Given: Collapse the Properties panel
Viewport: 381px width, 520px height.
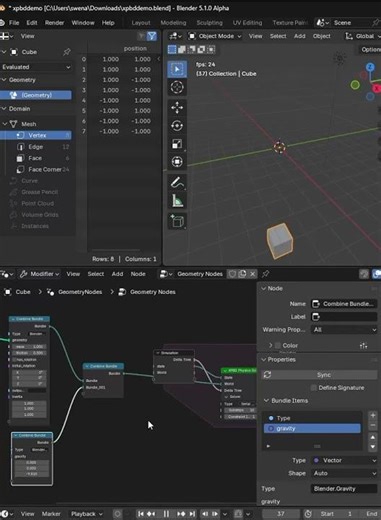Looking at the screenshot, I should (x=264, y=359).
